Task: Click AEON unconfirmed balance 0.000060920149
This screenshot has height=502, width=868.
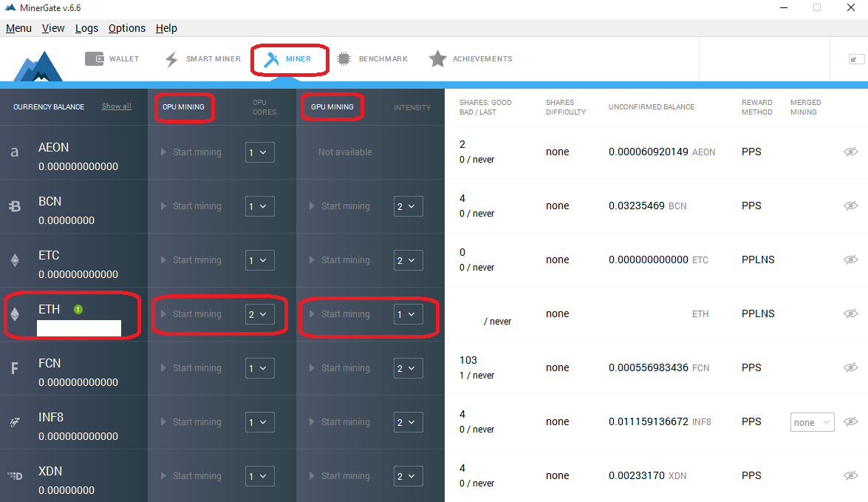Action: tap(649, 152)
